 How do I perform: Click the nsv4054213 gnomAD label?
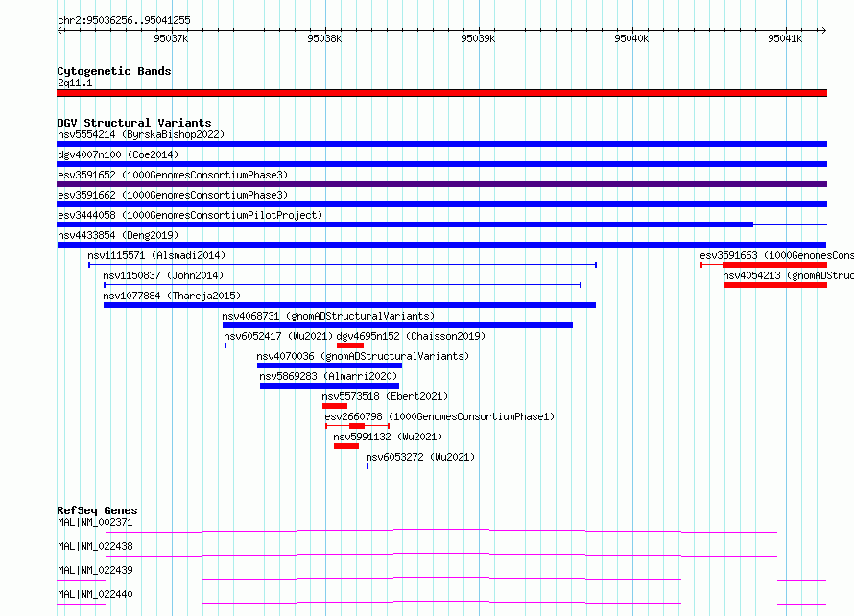pyautogui.click(x=788, y=275)
